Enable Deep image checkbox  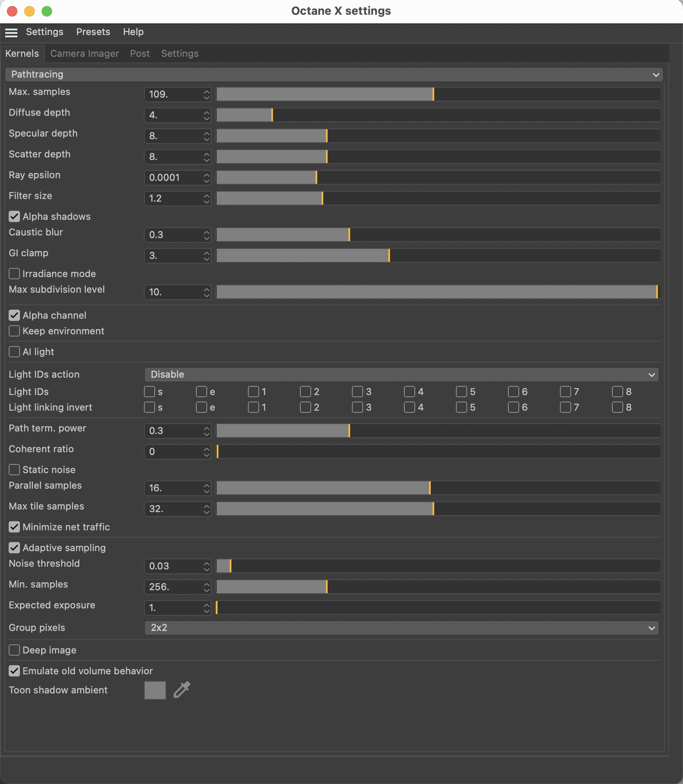(x=14, y=650)
